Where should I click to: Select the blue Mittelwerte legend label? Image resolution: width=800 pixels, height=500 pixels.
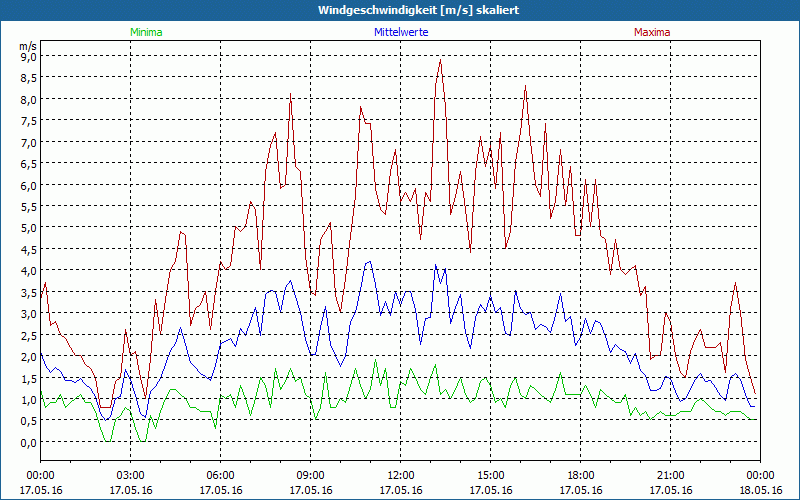[401, 32]
